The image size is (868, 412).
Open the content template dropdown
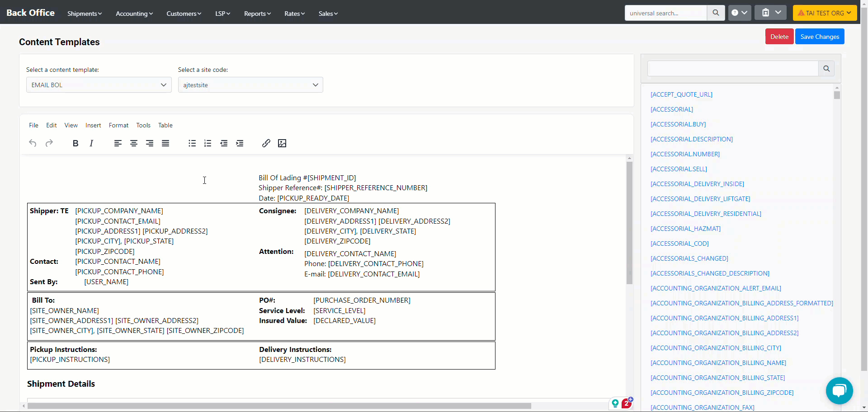99,85
